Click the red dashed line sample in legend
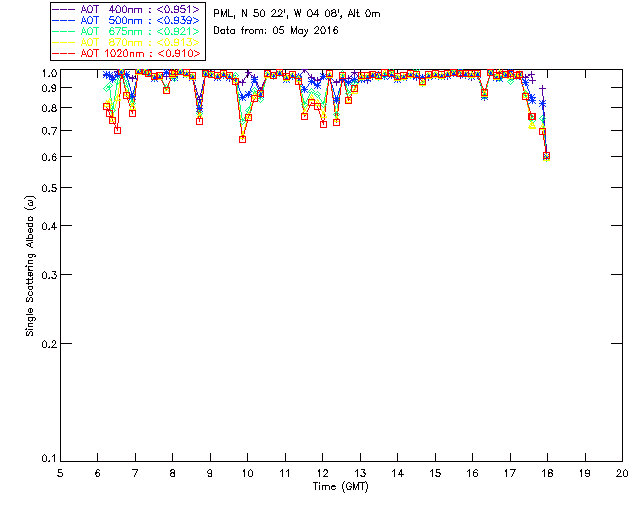 63,53
